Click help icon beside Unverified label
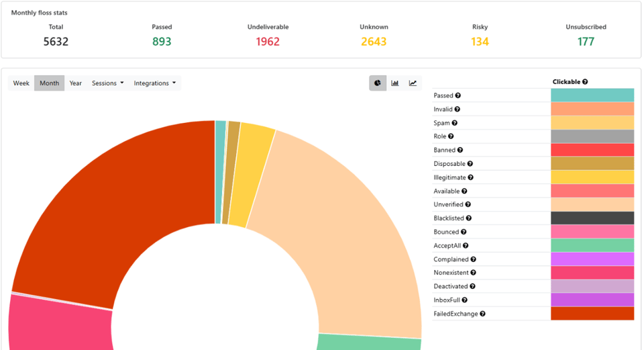 tap(468, 204)
